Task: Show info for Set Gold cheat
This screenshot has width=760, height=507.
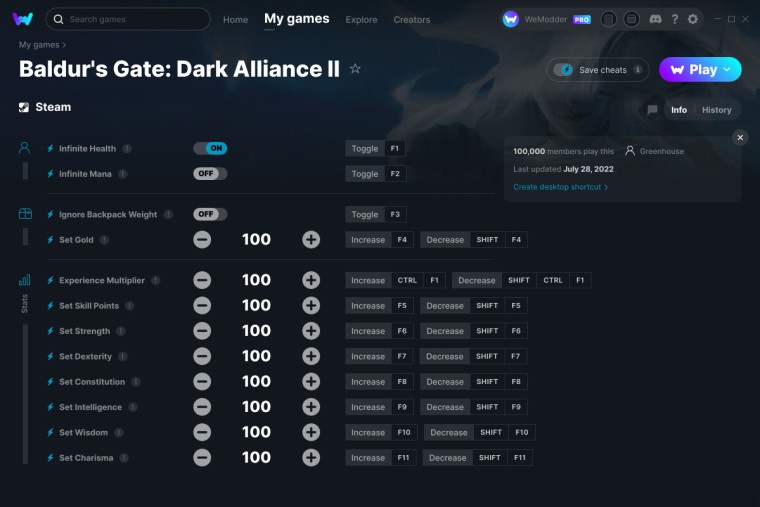Action: [x=104, y=239]
